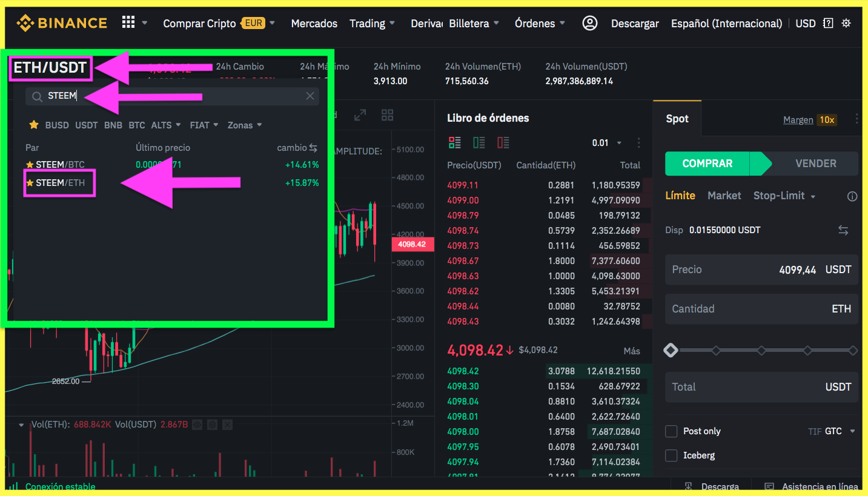Click the order-type info icon beside Stop-Limit

click(x=852, y=196)
